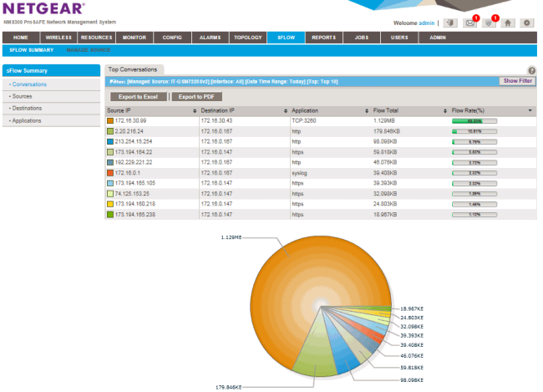Viewport: 543px width, 392px height.
Task: Select Destinations in the sFlow Summary sidebar
Action: coord(28,109)
